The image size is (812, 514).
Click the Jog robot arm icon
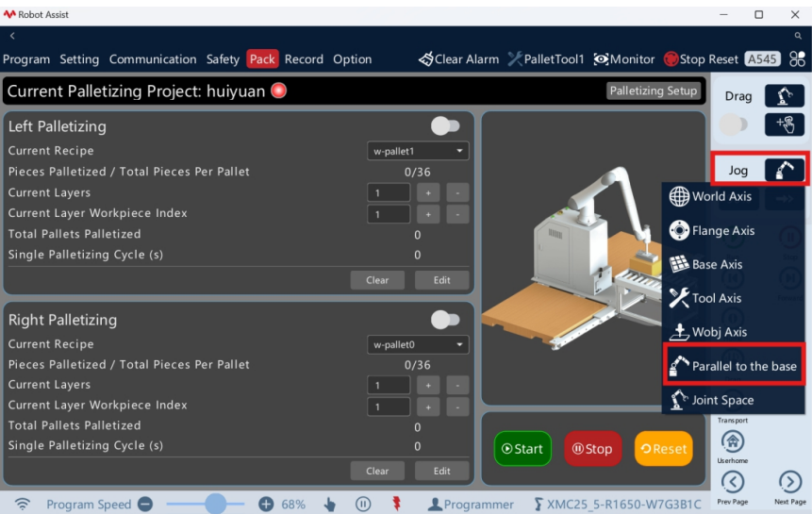(785, 171)
